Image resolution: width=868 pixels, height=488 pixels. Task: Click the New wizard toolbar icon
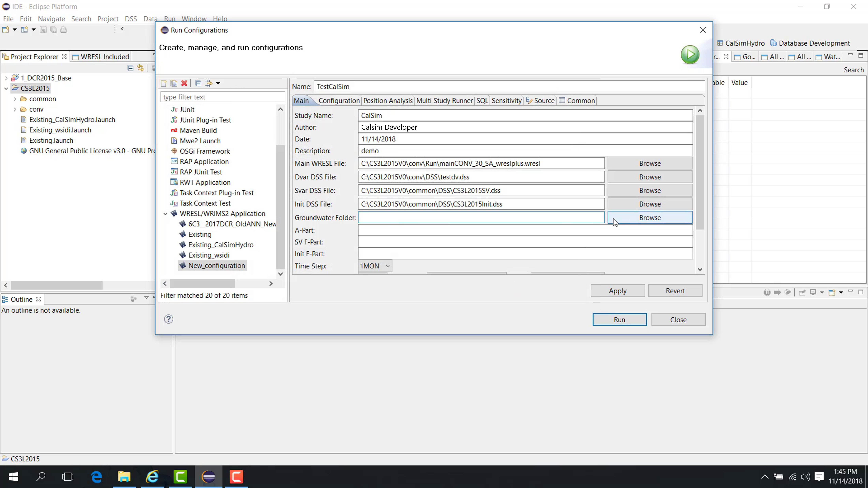pos(6,30)
